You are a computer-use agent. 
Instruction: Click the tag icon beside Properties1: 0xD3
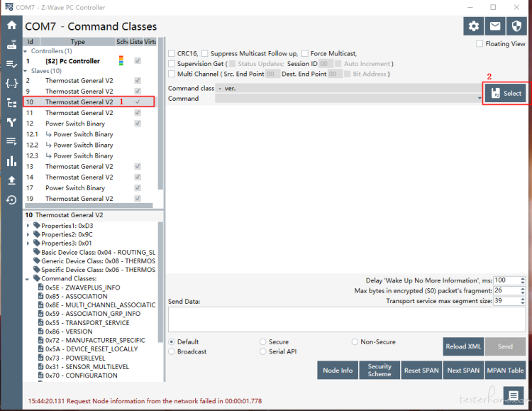tap(37, 226)
